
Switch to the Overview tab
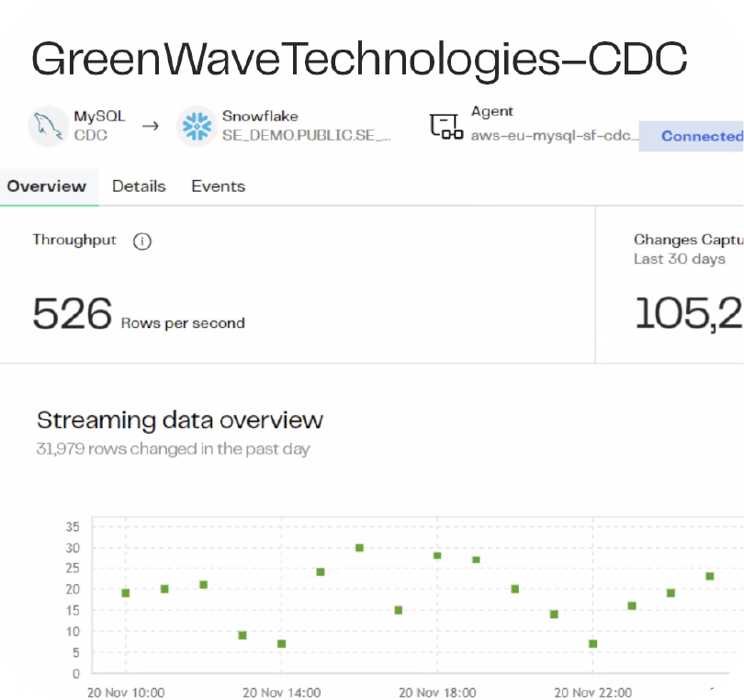pyautogui.click(x=46, y=186)
